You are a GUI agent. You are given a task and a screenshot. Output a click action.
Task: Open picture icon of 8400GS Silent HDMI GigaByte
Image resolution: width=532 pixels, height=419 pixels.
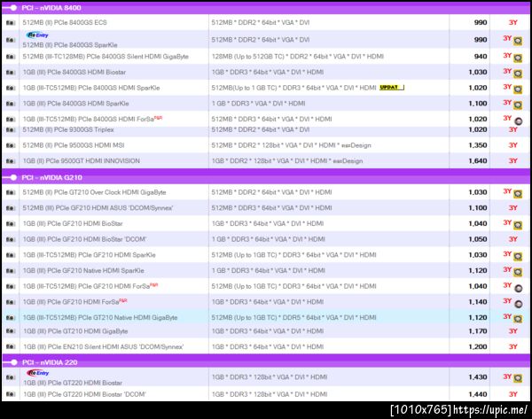tap(11, 57)
